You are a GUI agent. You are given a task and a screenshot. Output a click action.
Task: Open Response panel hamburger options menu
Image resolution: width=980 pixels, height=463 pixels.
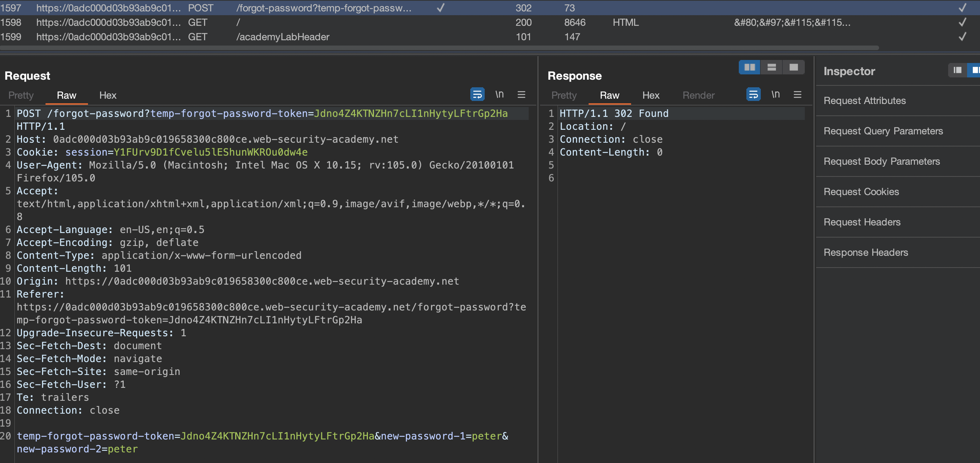798,94
